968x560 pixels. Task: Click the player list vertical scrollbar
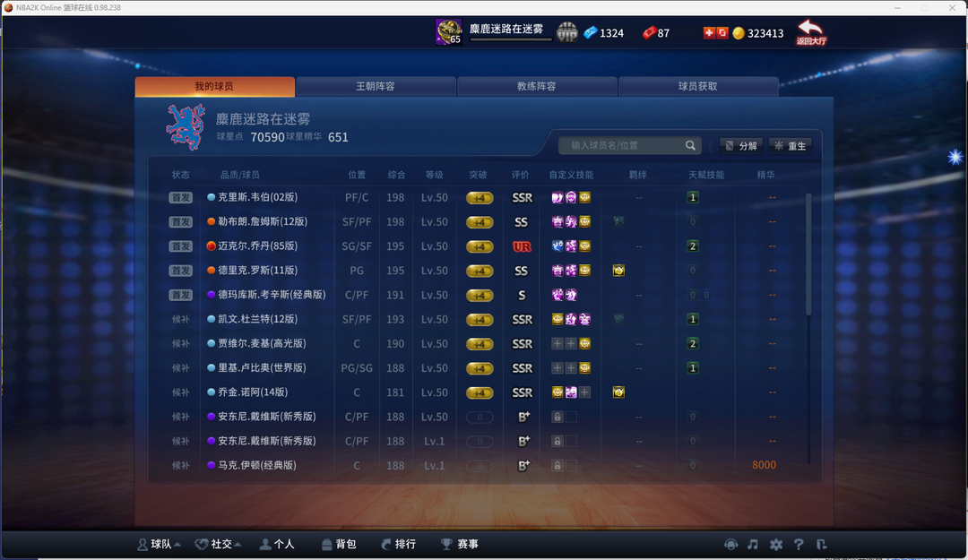[x=808, y=256]
